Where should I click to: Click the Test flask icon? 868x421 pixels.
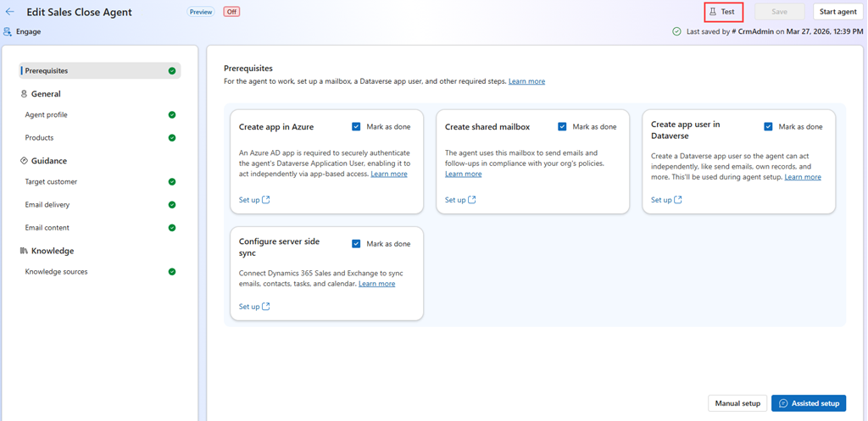(x=713, y=12)
